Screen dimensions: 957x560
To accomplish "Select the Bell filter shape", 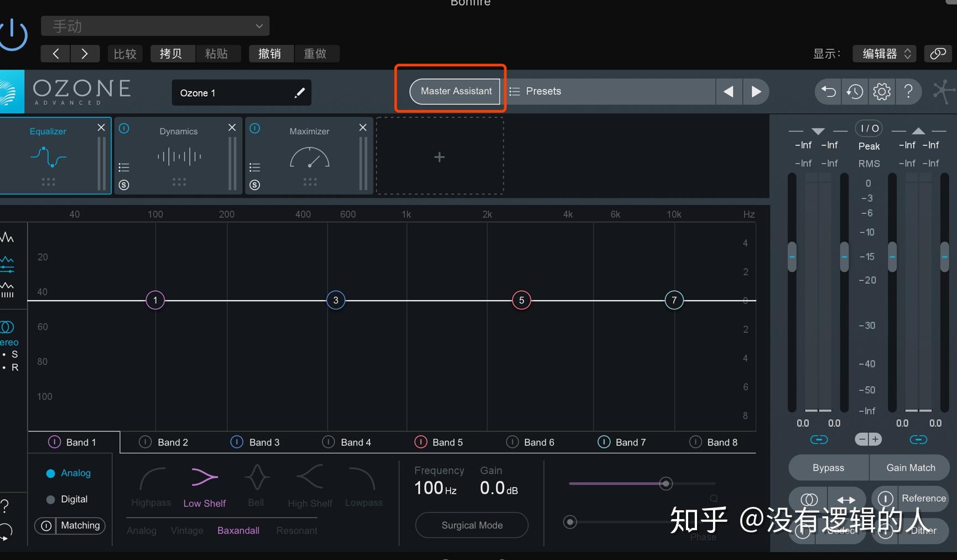I will coord(256,486).
